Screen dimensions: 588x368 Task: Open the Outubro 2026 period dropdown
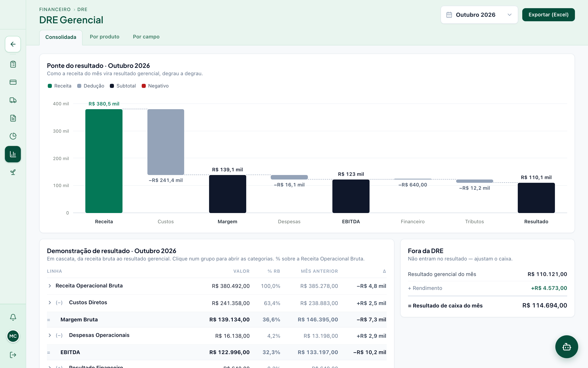[479, 15]
